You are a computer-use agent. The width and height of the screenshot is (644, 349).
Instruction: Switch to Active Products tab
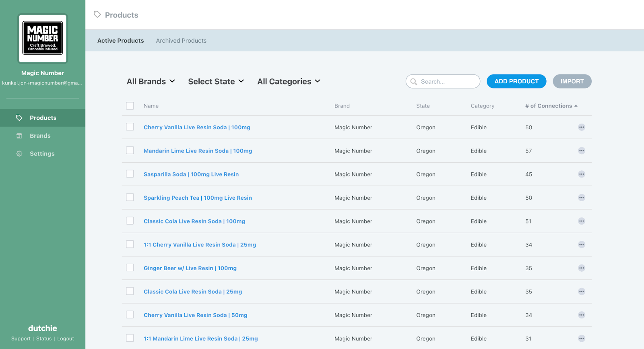click(x=120, y=41)
